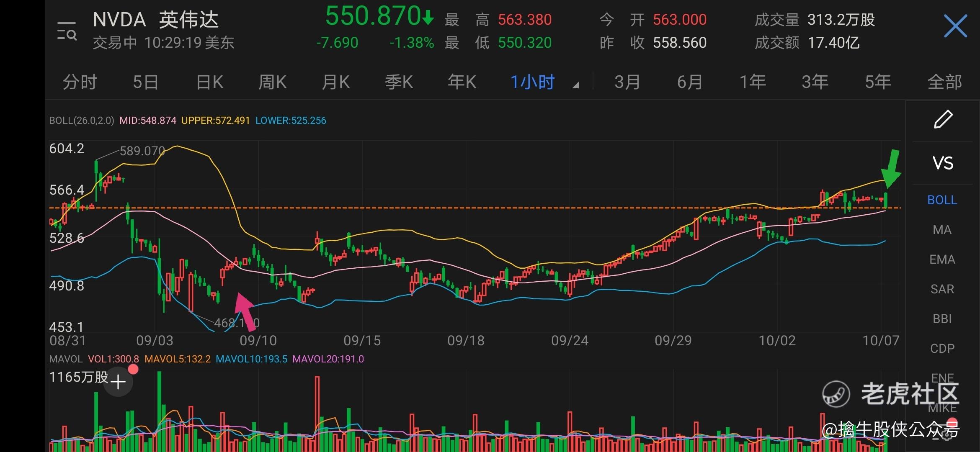Select the 3月 range button

(627, 82)
